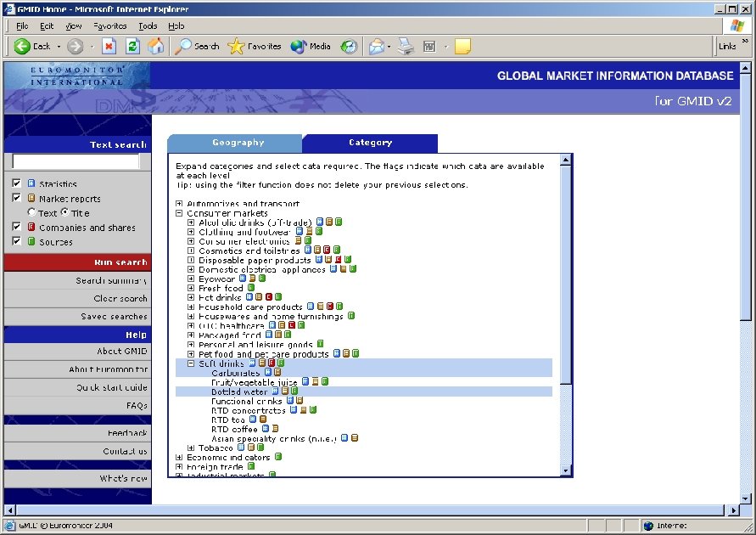The height and width of the screenshot is (535, 756).
Task: Expand the Economic indicators tree node
Action: coord(178,457)
